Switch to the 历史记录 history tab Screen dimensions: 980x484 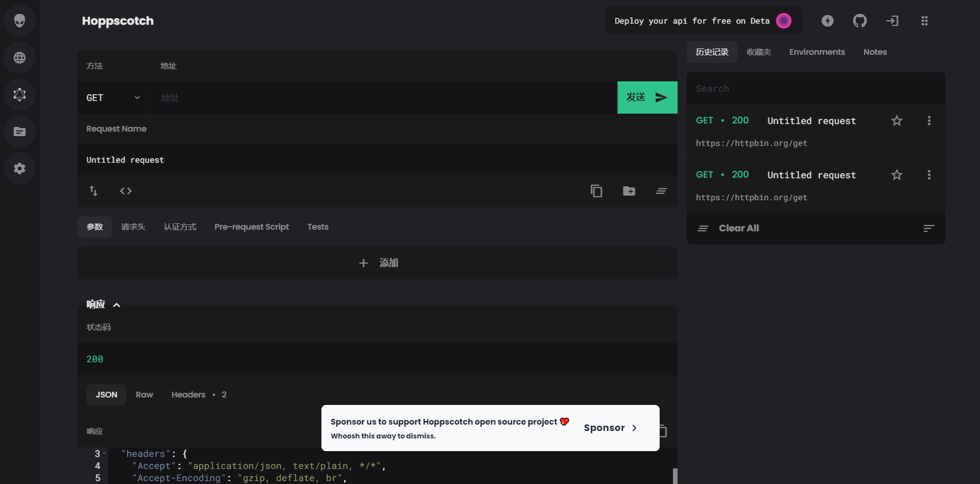tap(712, 52)
